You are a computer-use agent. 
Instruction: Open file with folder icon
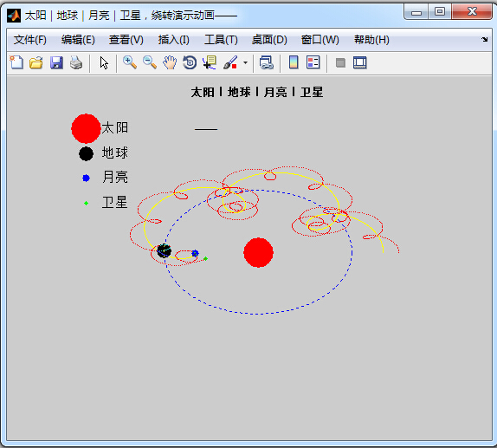36,62
